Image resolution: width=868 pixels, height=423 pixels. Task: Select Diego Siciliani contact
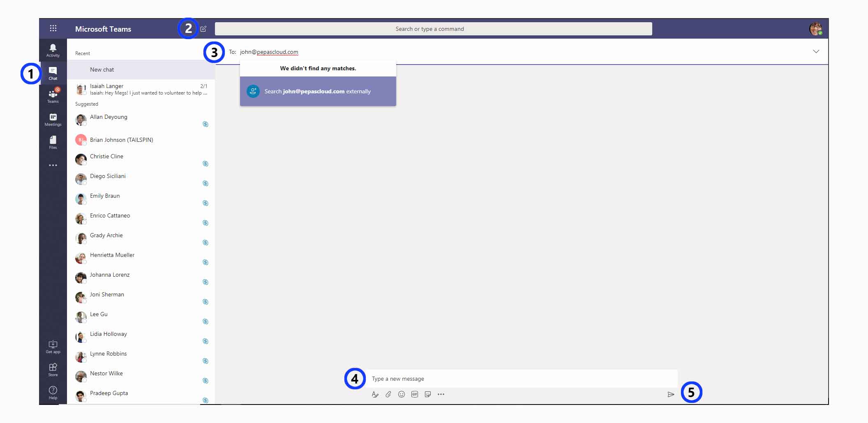pos(141,179)
